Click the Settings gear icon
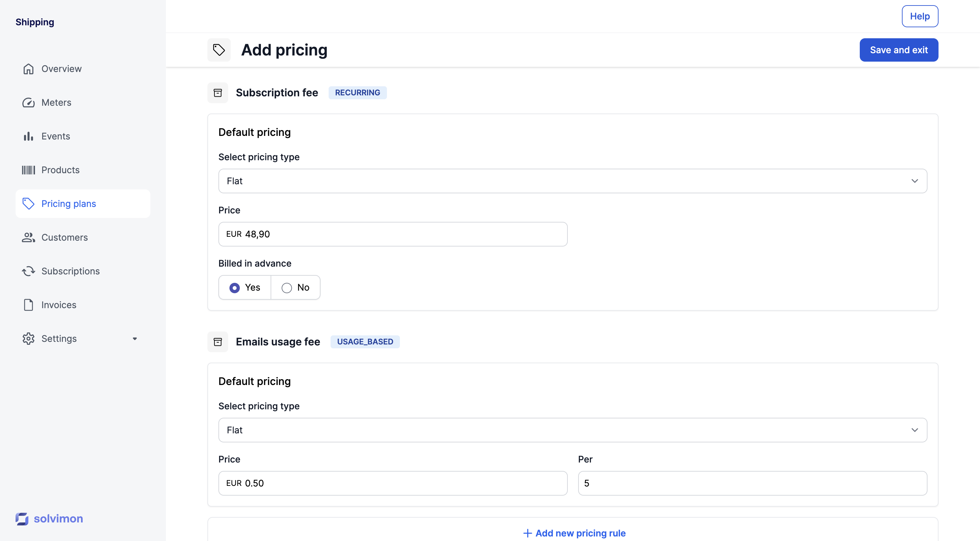This screenshot has width=980, height=541. click(x=28, y=339)
